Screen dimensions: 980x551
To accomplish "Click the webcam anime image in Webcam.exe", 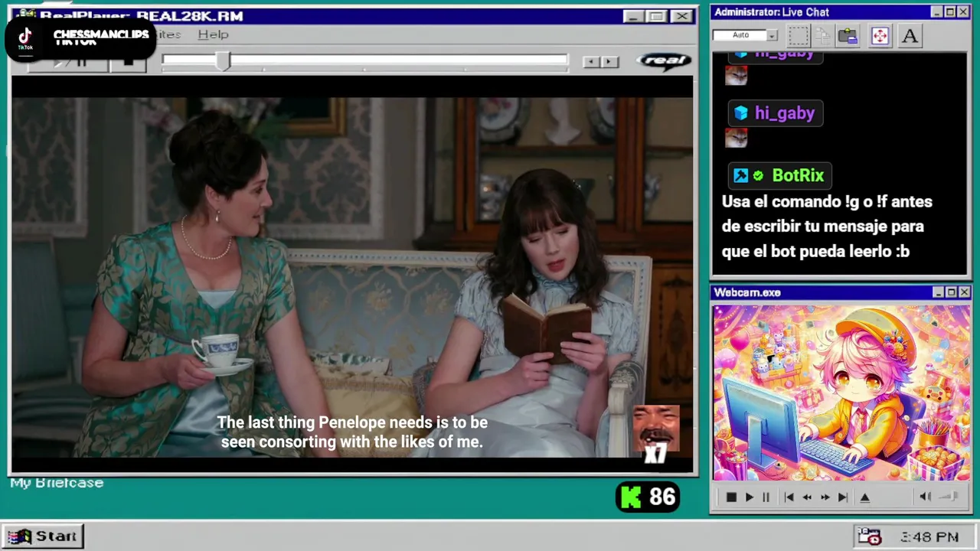I will [841, 393].
